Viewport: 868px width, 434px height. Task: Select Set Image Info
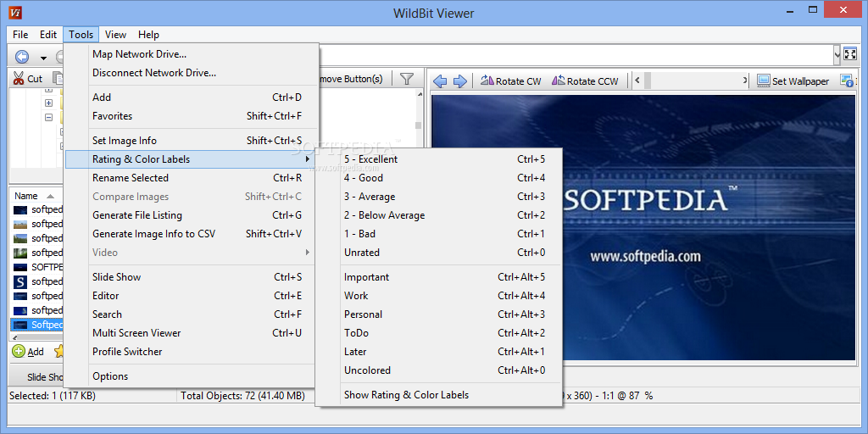192,141
